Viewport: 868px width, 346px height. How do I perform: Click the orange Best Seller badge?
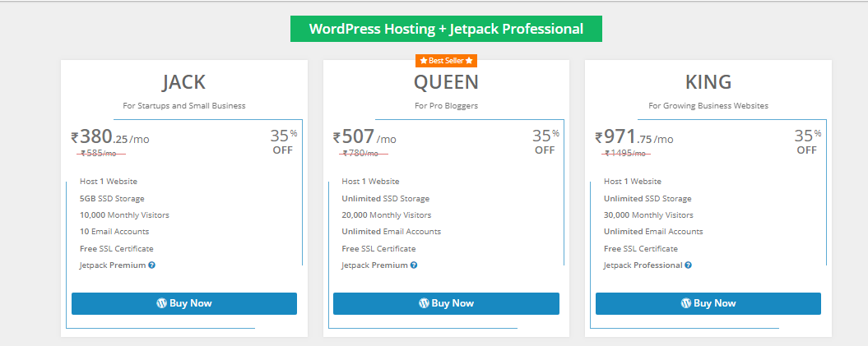coord(446,61)
